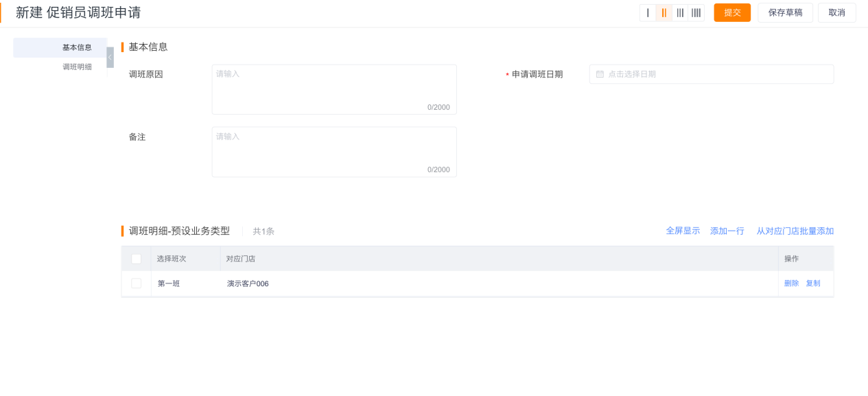Pick the four-column layout icon
868x396 pixels.
(x=696, y=12)
